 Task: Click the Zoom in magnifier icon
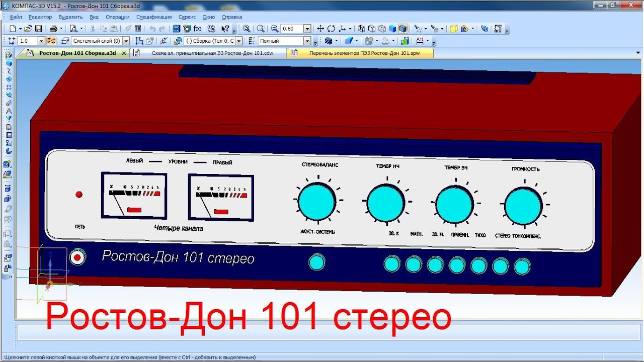pyautogui.click(x=275, y=29)
